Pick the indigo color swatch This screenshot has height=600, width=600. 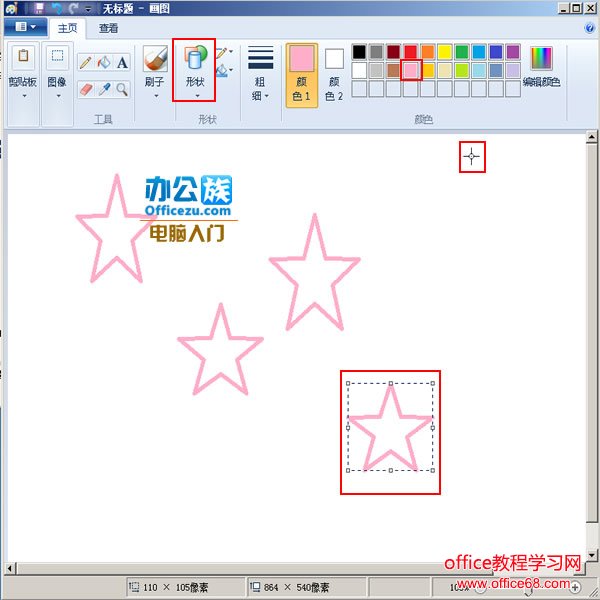click(x=496, y=52)
